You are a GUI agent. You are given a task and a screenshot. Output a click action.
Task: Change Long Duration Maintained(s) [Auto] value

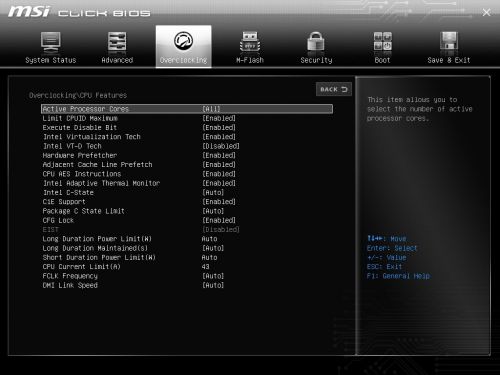[x=213, y=248]
